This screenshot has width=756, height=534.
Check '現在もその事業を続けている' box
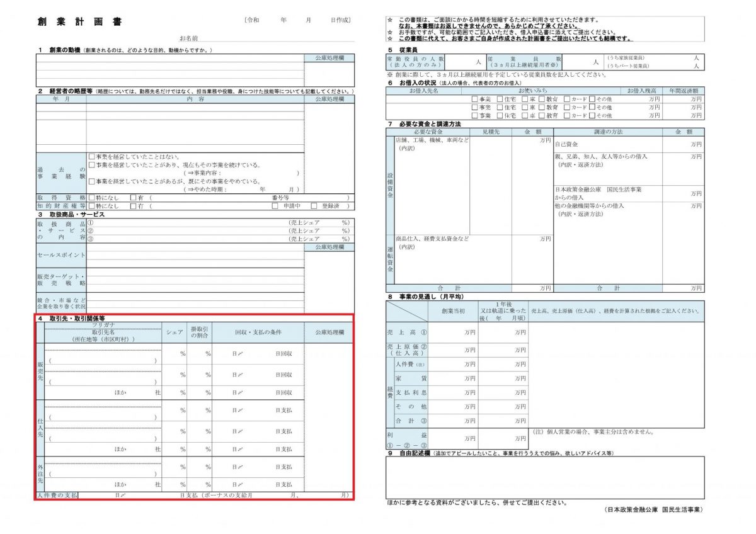click(x=92, y=165)
